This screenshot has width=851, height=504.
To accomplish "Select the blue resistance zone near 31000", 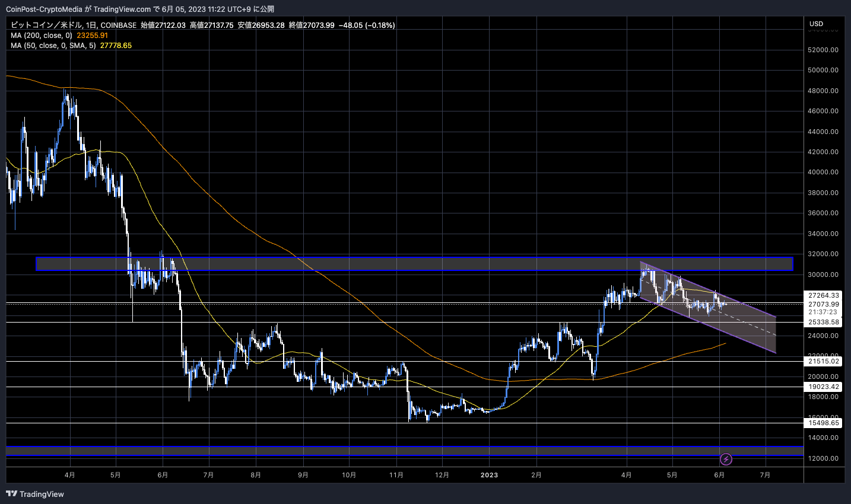I will 414,264.
